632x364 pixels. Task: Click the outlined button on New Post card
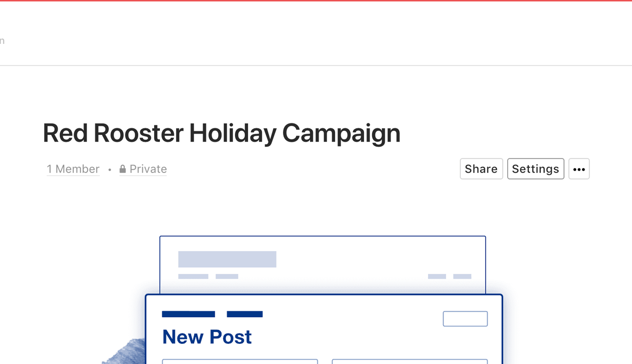coord(465,319)
